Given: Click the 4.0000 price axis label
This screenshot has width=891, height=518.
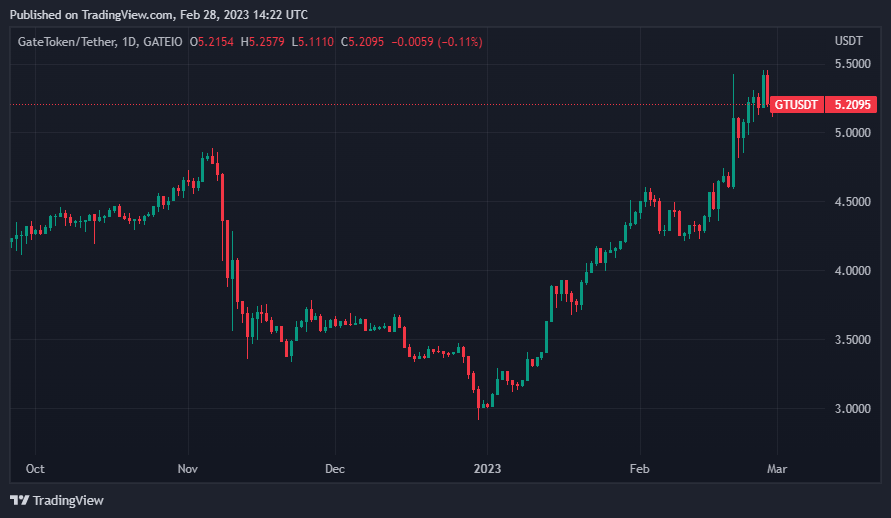Looking at the screenshot, I should pos(852,271).
